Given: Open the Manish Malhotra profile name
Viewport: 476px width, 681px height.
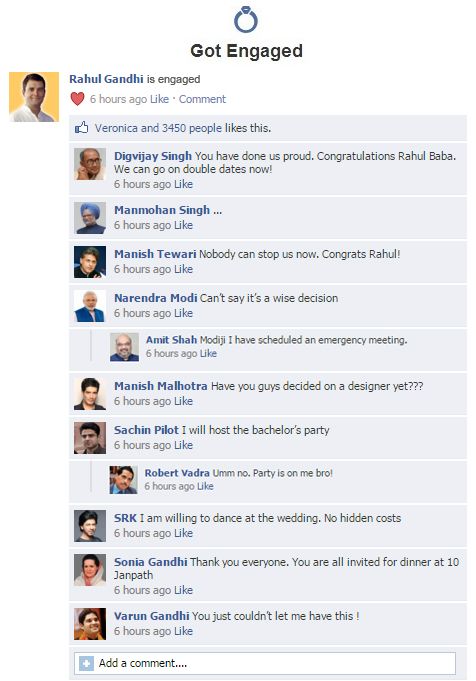Looking at the screenshot, I should (161, 386).
